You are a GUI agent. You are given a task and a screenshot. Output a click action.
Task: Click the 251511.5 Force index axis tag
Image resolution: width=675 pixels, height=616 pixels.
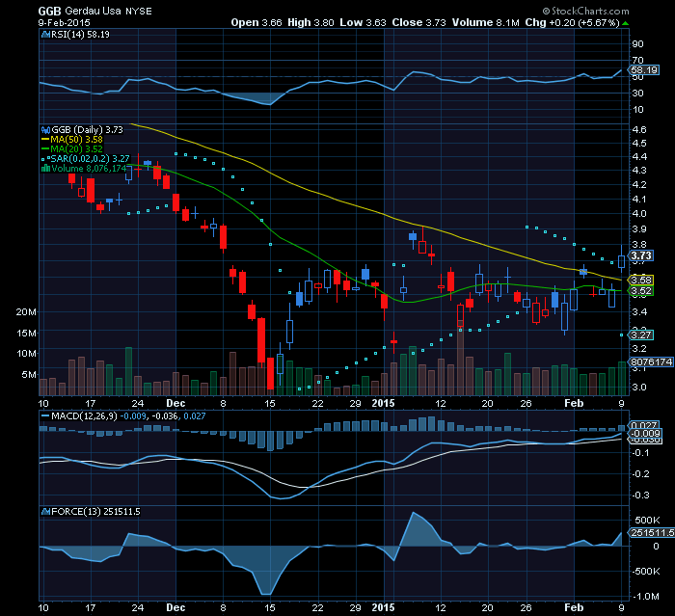pos(652,533)
